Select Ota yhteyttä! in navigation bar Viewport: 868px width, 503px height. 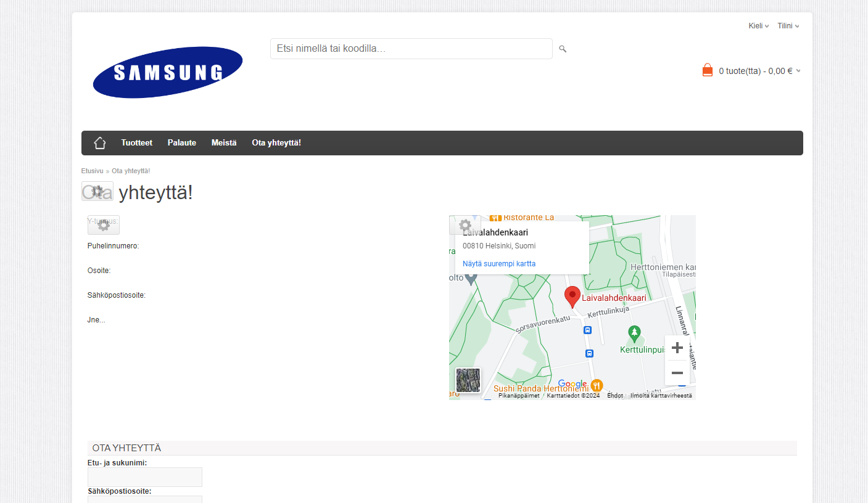[276, 143]
